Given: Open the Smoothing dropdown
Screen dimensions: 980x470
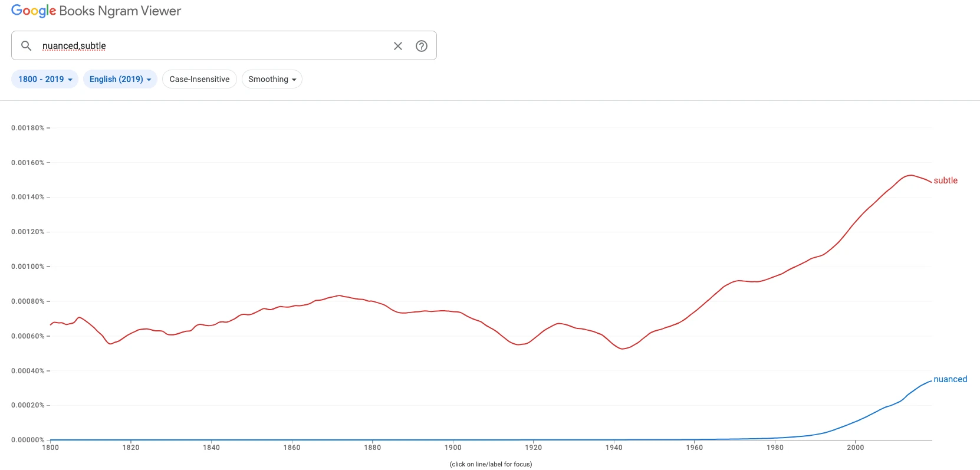Looking at the screenshot, I should point(272,79).
